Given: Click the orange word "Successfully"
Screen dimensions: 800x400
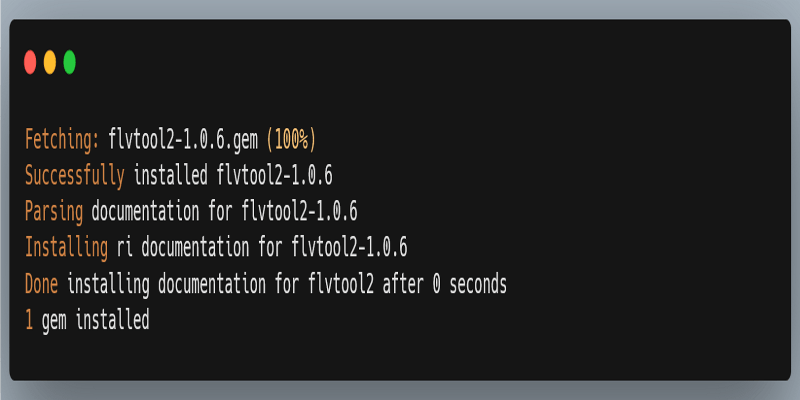Looking at the screenshot, I should click(75, 176).
